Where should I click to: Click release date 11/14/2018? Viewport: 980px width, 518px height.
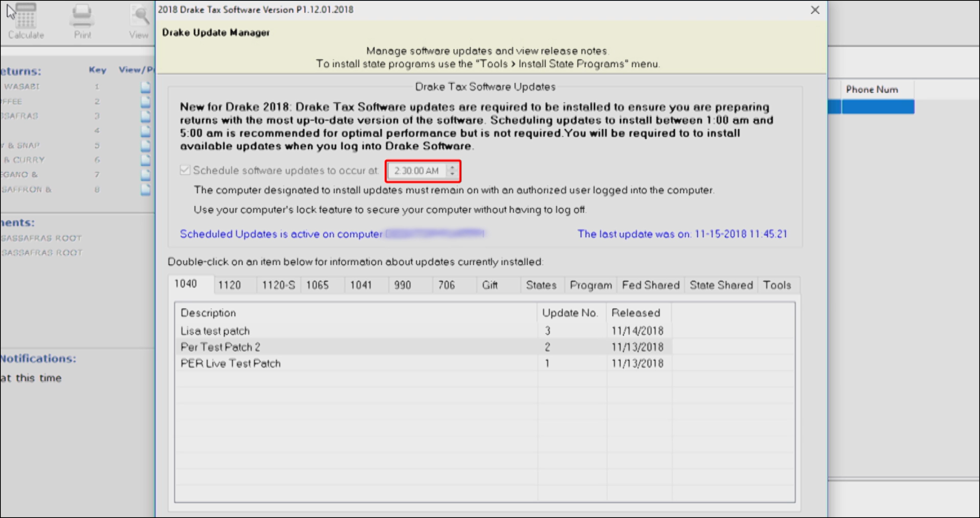(x=637, y=331)
